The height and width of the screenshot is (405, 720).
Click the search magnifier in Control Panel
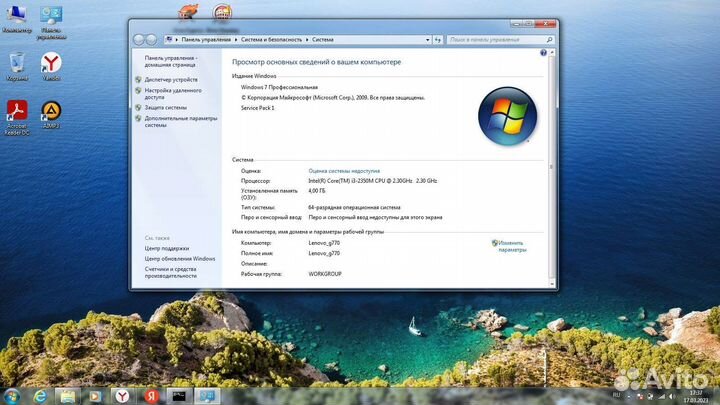(549, 40)
